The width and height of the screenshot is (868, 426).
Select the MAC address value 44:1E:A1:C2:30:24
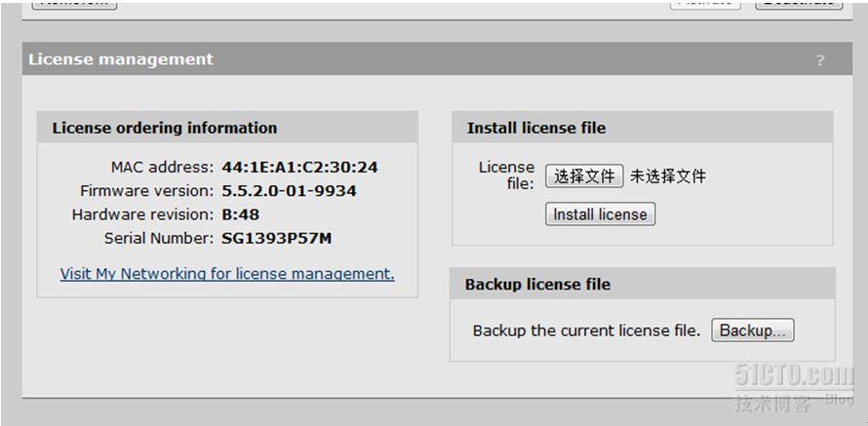pyautogui.click(x=300, y=167)
